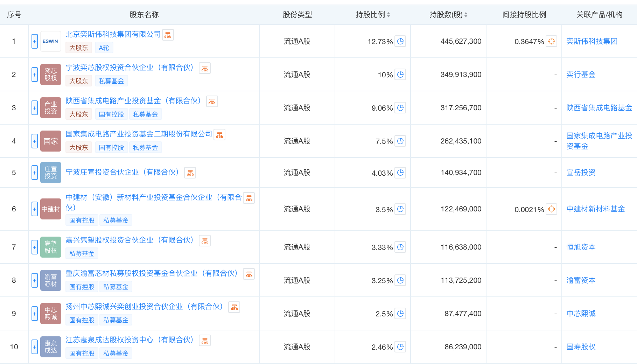Viewport: 637px width, 364px height.
Task: Expand row 7 嘉兴隽望 plus button
Action: coord(35,247)
